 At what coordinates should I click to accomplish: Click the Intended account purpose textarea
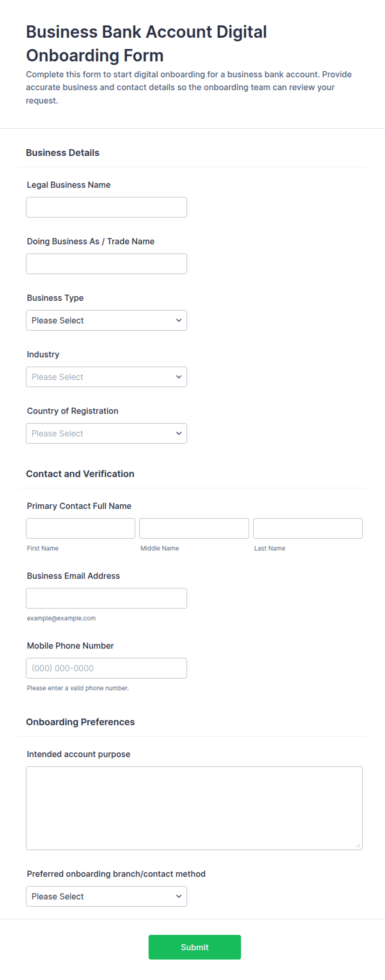click(x=194, y=808)
